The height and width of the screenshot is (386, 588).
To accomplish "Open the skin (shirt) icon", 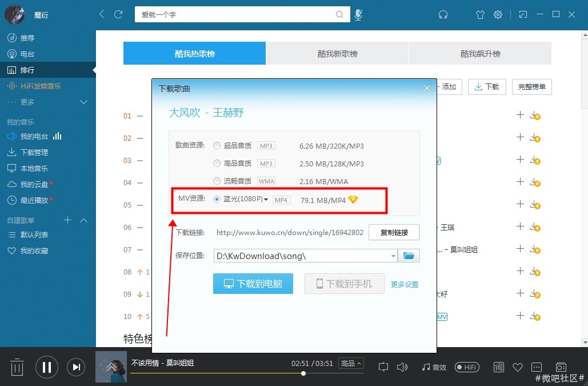I will [480, 15].
